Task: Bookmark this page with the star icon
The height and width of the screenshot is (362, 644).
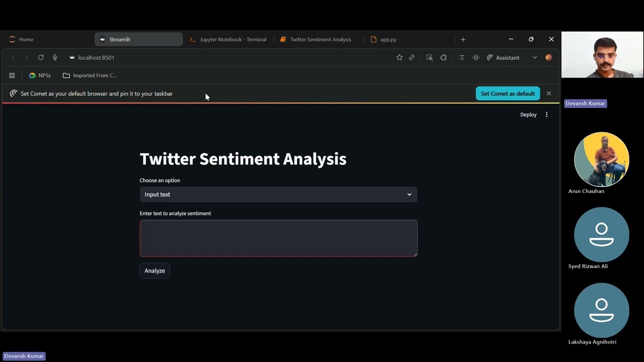Action: [399, 57]
